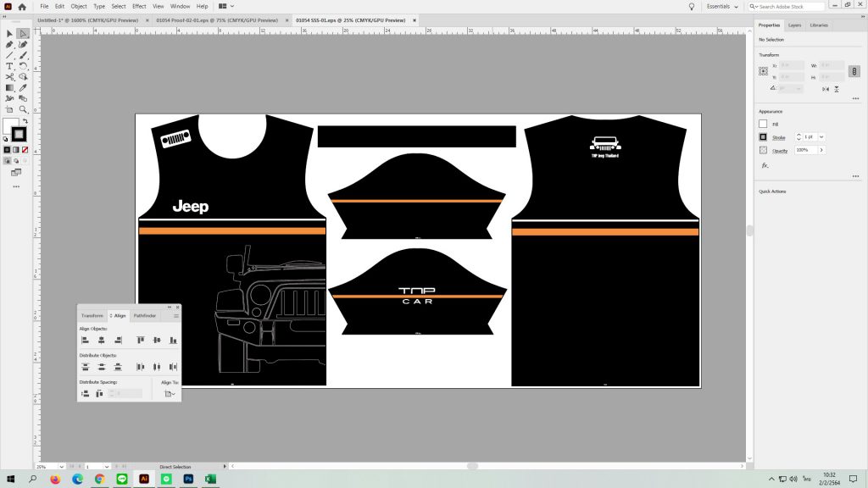Image resolution: width=868 pixels, height=488 pixels.
Task: Open the fx effects menu
Action: coord(765,165)
